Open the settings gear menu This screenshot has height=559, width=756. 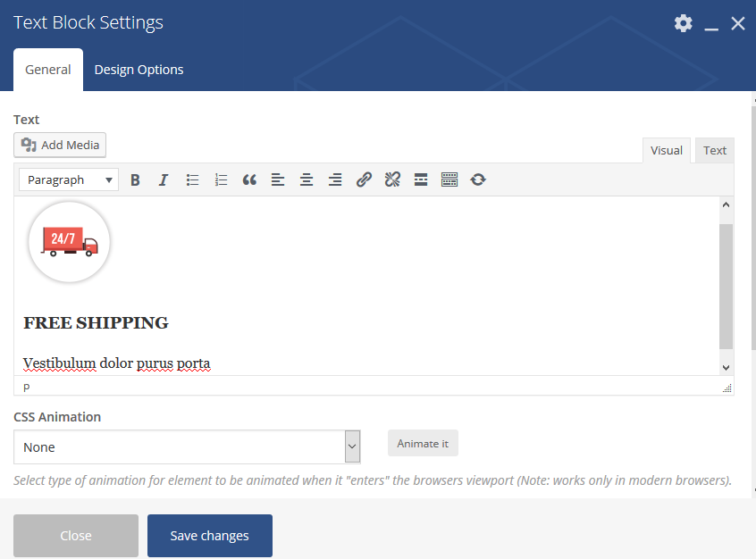683,23
